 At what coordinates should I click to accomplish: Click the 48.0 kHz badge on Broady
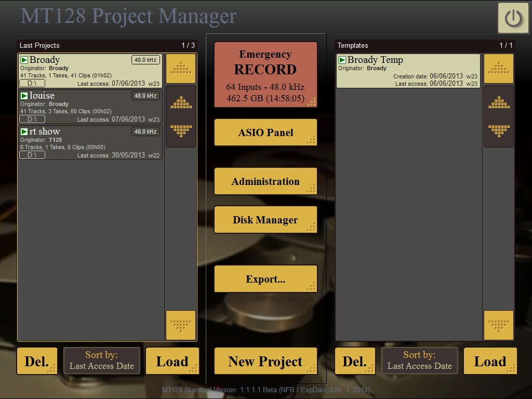click(x=145, y=60)
